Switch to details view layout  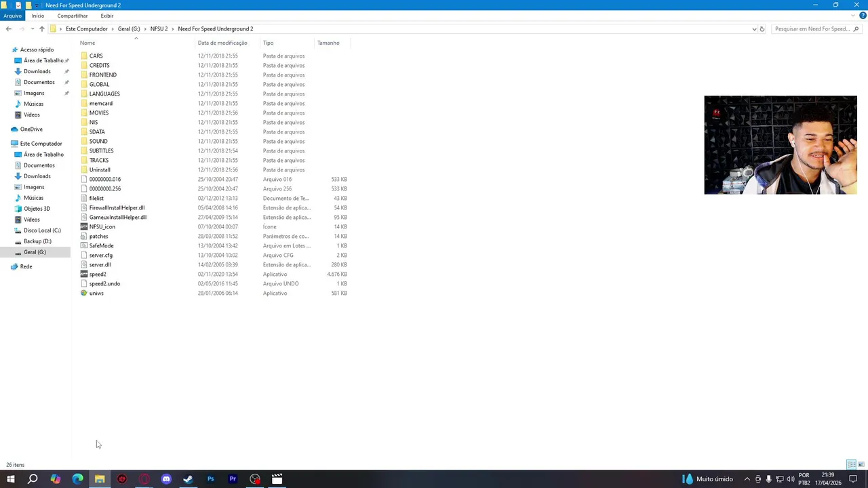pyautogui.click(x=851, y=465)
